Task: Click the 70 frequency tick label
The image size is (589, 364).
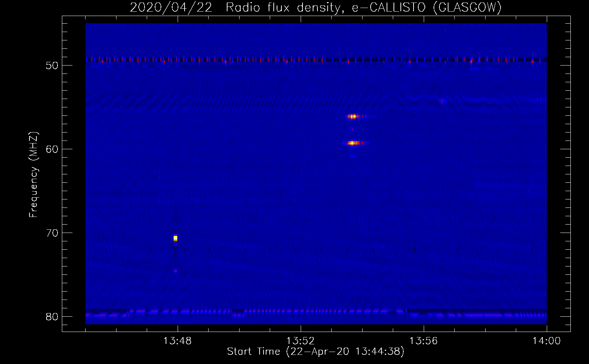Action: [x=52, y=233]
